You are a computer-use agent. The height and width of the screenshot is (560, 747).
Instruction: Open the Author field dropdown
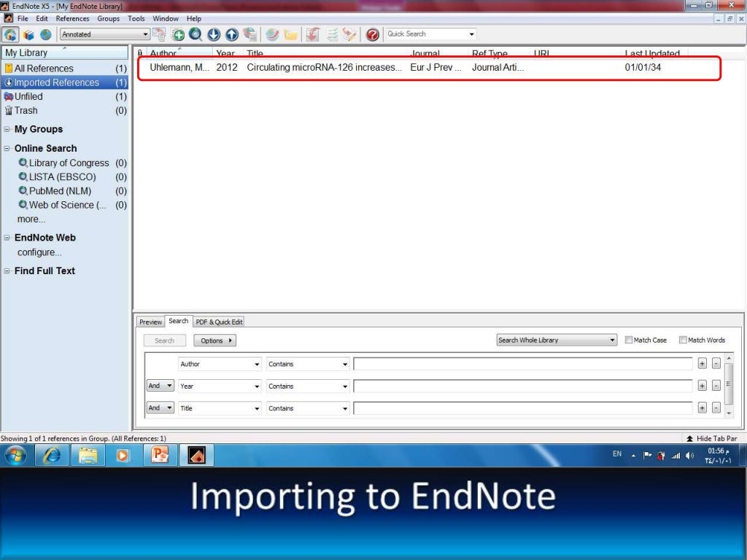[220, 365]
